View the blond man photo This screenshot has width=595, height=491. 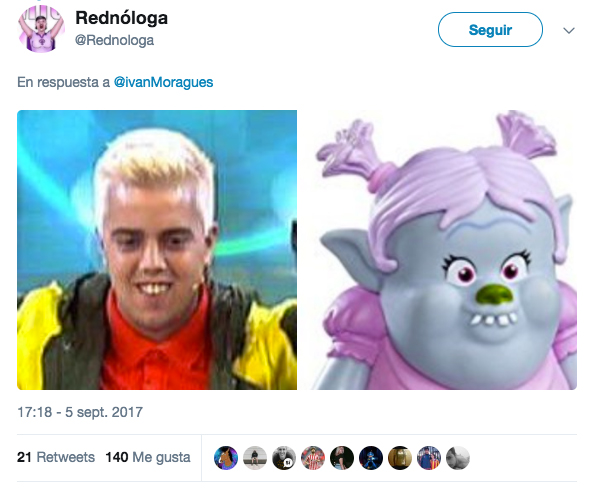coord(157,250)
